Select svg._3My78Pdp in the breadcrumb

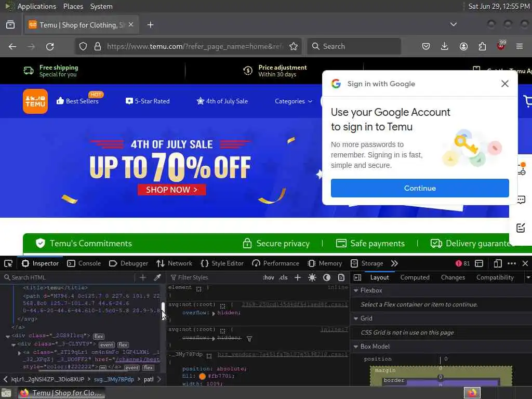click(114, 379)
